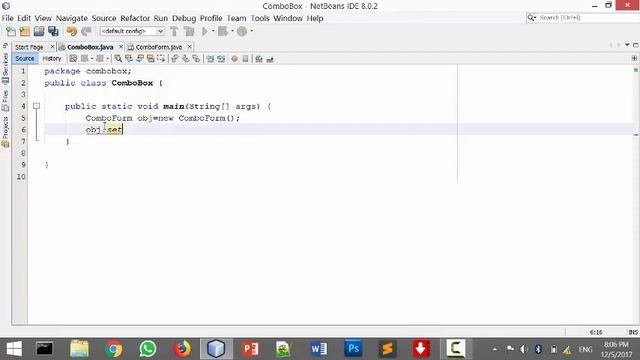The image size is (640, 360).
Task: Close the Start Page tab
Action: (52, 47)
